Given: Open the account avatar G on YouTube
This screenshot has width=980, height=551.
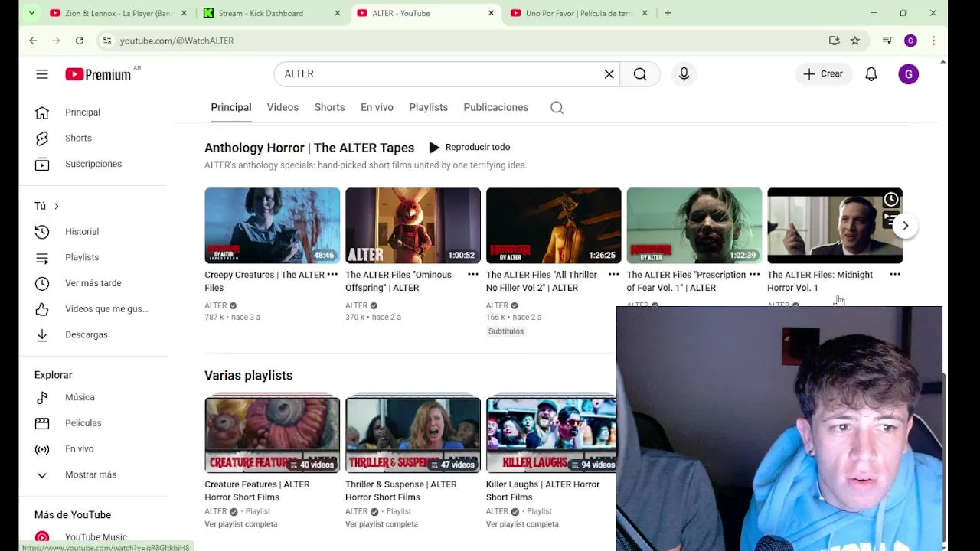Looking at the screenshot, I should click(x=908, y=74).
